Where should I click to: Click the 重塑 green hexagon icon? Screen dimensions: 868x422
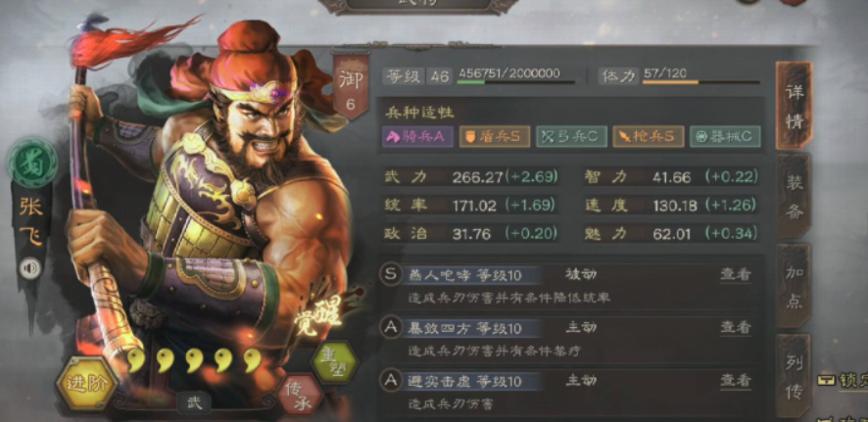[x=334, y=362]
